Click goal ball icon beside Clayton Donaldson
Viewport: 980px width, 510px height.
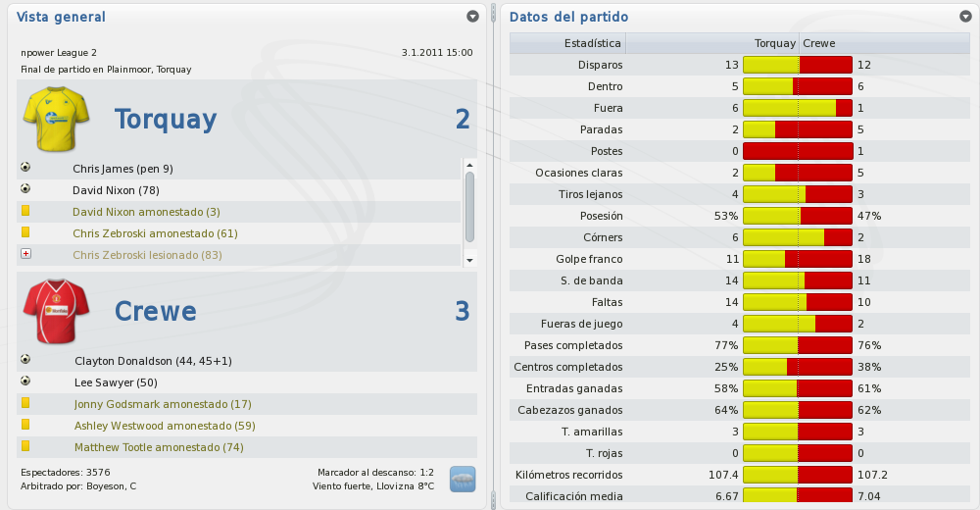pyautogui.click(x=25, y=359)
